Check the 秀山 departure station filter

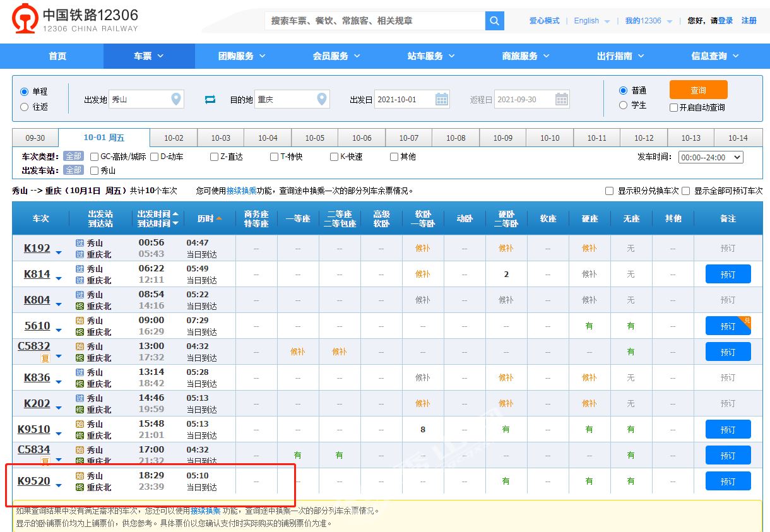[95, 170]
